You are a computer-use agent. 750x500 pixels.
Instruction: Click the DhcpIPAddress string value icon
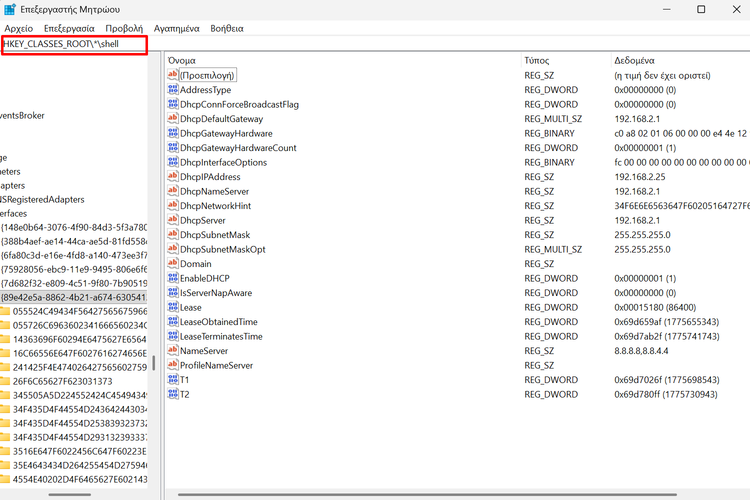[173, 177]
